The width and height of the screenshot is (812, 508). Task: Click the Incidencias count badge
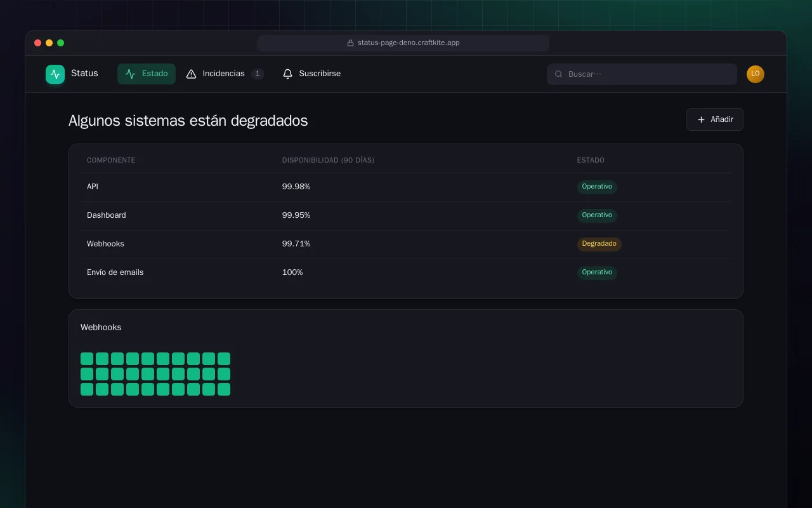(x=258, y=74)
